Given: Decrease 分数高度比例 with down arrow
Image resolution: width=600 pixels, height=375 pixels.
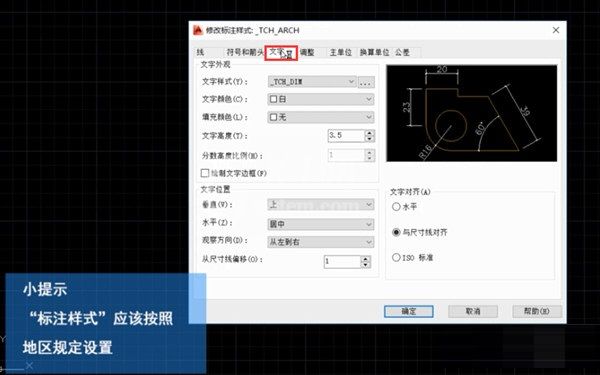Looking at the screenshot, I should [x=369, y=158].
